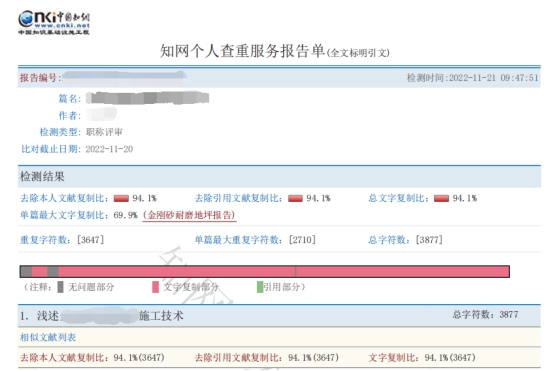
Task: Click the (全文标明引文) subtitle text
Action: pyautogui.click(x=358, y=53)
